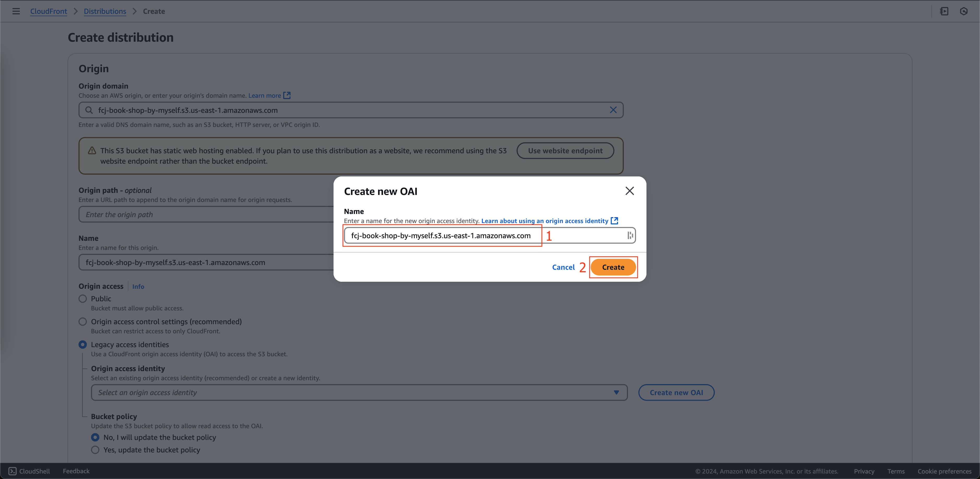Click the OAI Name input field in the dialog
980x479 pixels.
490,235
